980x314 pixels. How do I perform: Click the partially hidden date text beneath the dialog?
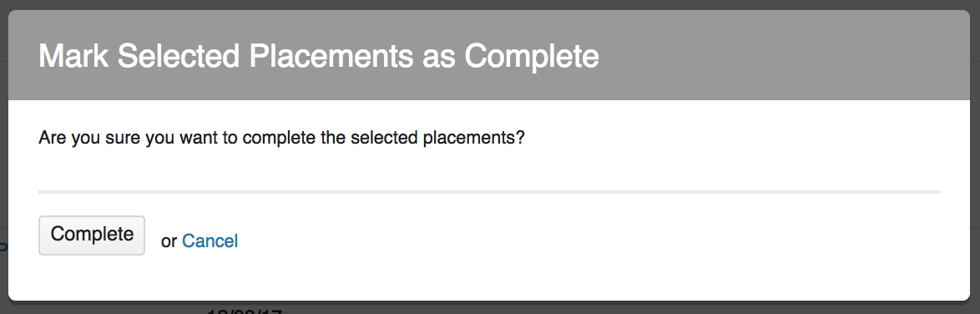(245, 311)
